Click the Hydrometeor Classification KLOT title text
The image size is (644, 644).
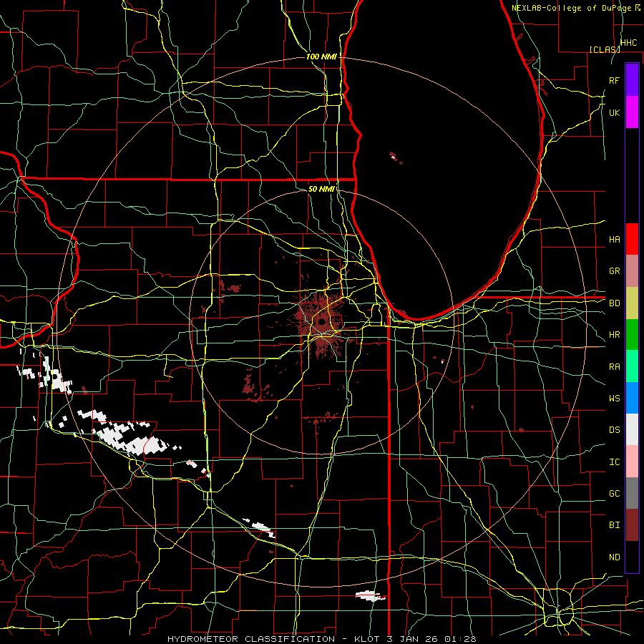pyautogui.click(x=321, y=639)
